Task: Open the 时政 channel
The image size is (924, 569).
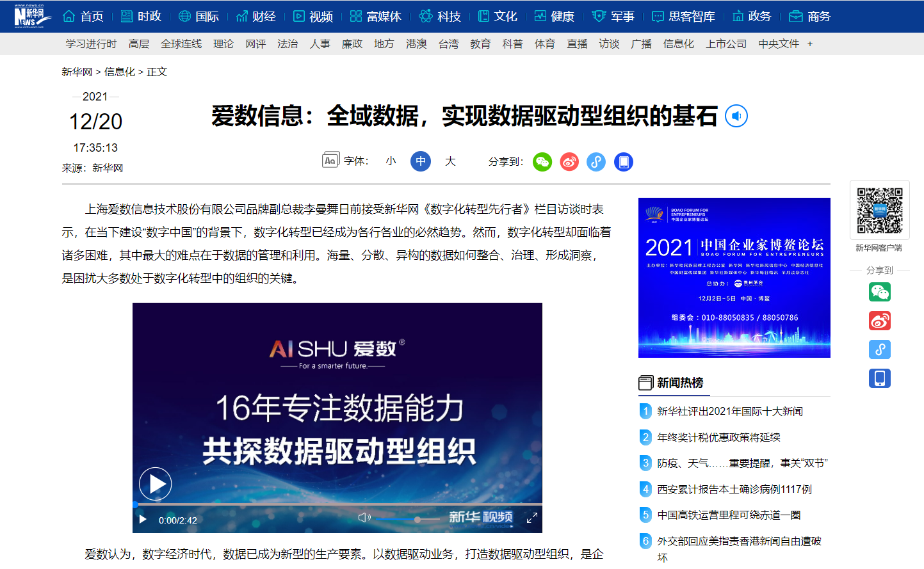Action: (141, 16)
